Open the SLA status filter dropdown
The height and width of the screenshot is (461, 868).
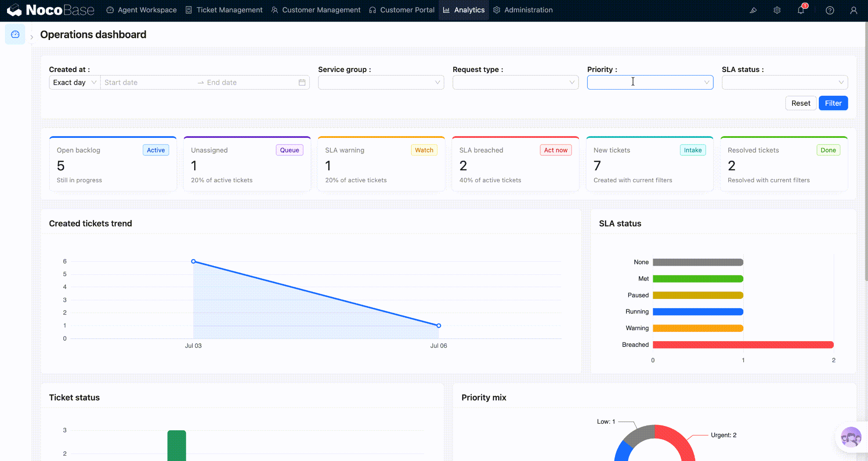(x=785, y=83)
